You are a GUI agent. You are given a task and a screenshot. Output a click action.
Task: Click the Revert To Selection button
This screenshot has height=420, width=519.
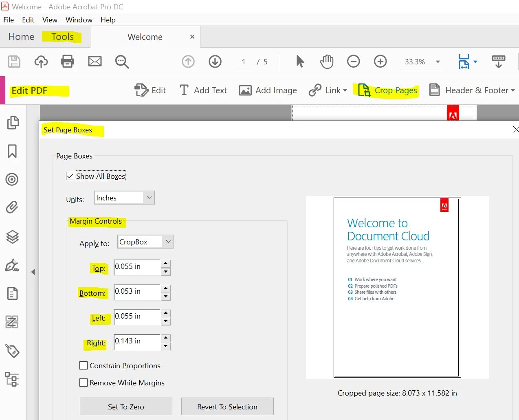(x=227, y=407)
